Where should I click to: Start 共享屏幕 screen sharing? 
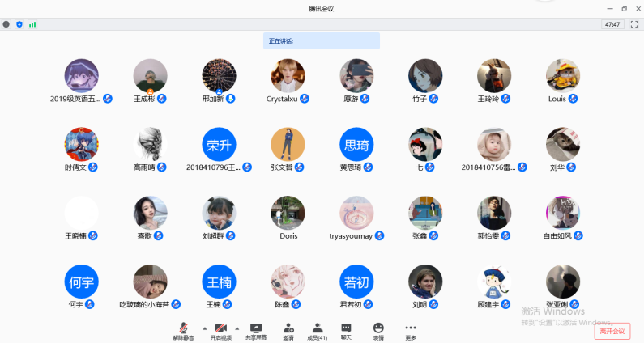[x=256, y=330]
